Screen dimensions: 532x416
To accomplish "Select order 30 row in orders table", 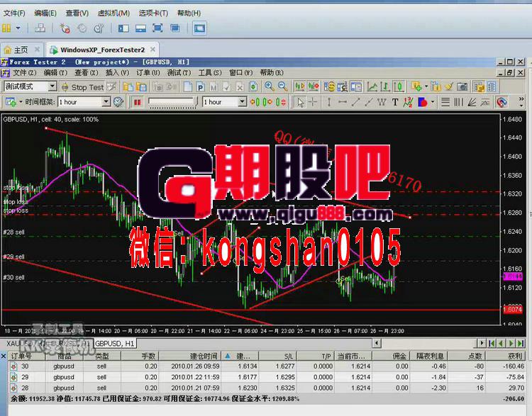I will point(267,366).
